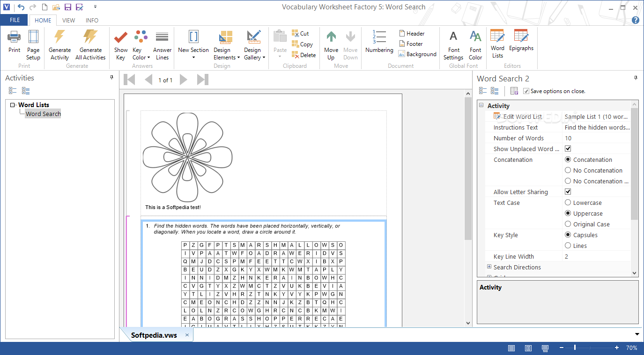Adjust the zoom slider handle
The width and height of the screenshot is (644, 355).
point(575,348)
